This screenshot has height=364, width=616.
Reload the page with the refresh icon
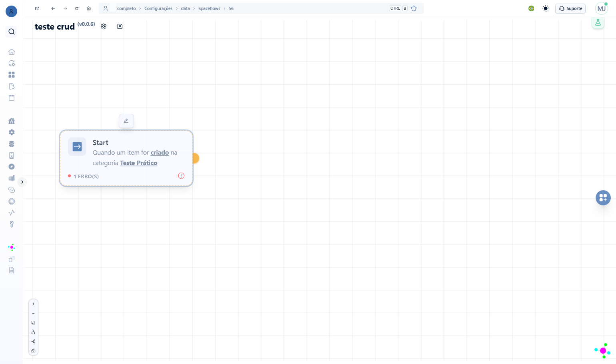tap(77, 8)
